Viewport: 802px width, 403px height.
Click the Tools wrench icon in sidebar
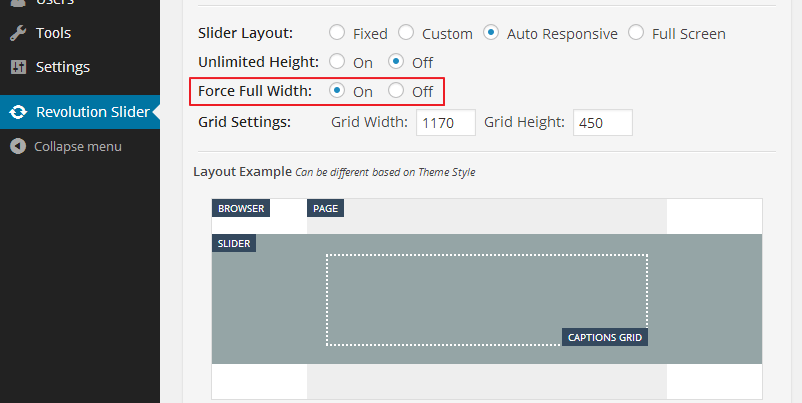coord(18,33)
